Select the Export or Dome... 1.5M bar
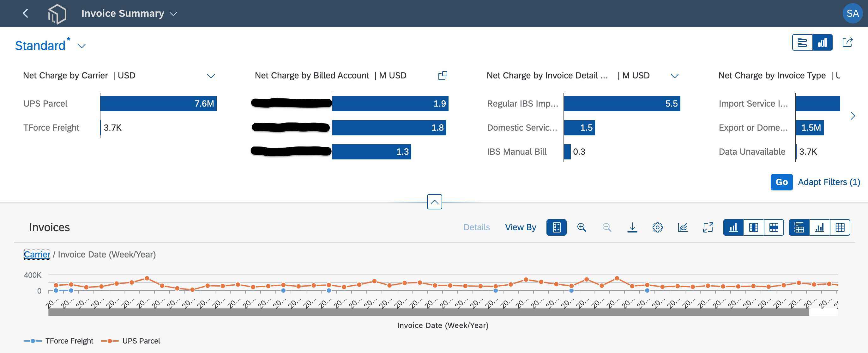 pos(810,127)
